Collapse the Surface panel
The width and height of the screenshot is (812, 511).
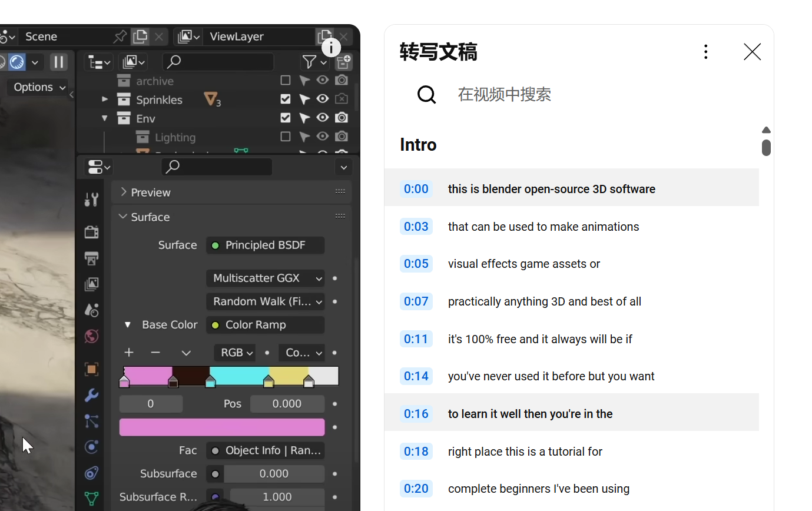point(123,217)
